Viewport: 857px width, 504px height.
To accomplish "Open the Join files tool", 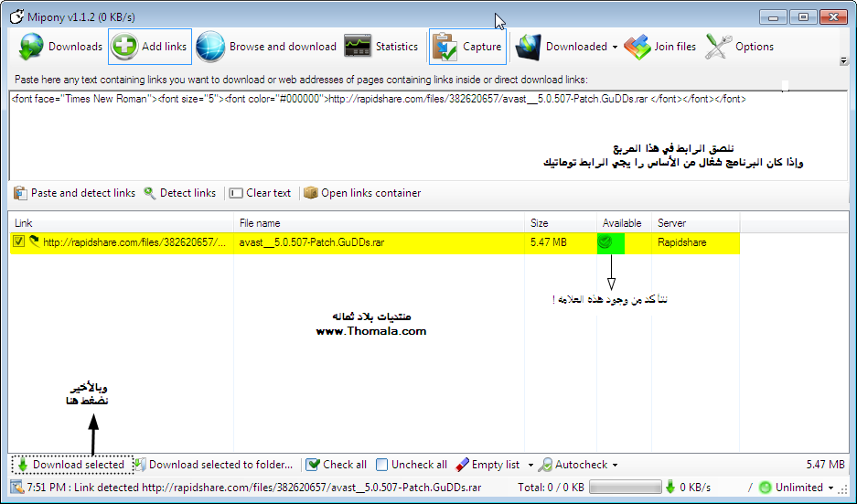I will (660, 47).
